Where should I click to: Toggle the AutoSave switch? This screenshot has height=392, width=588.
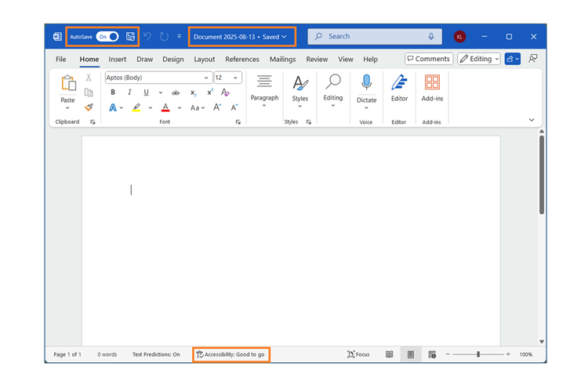[x=107, y=36]
